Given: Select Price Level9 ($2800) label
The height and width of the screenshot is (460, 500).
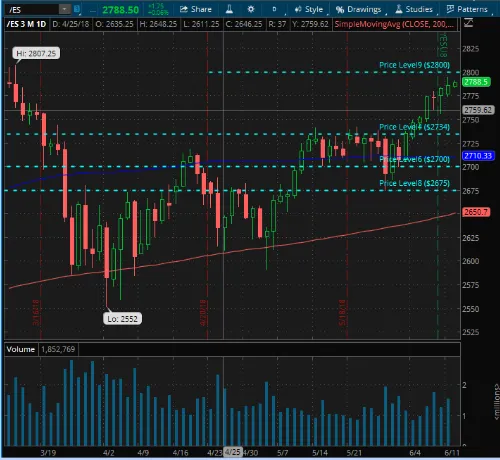Looking at the screenshot, I should tap(414, 65).
